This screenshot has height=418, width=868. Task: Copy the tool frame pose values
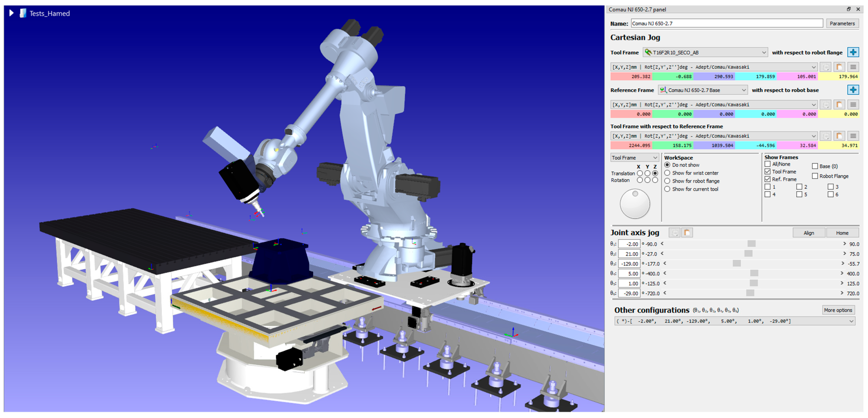(826, 67)
